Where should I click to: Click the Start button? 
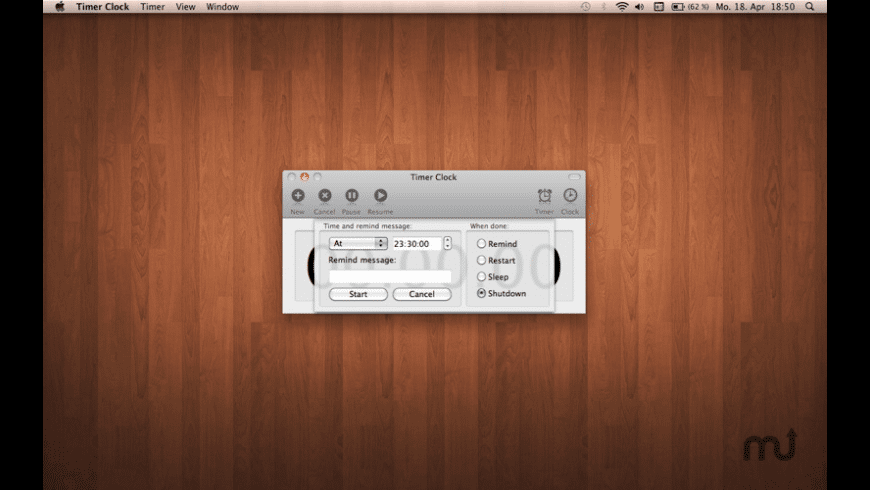[358, 294]
